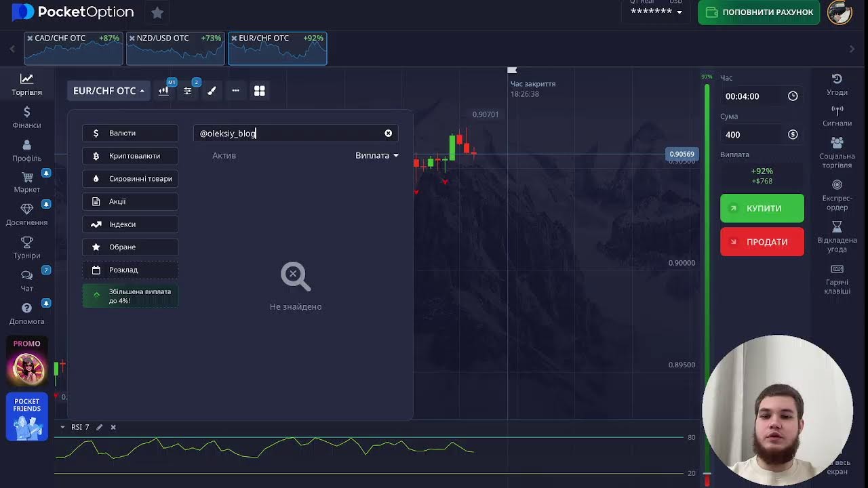868x488 pixels.
Task: Open the Гарячі клавіші hotkeys panel
Action: pos(837,279)
